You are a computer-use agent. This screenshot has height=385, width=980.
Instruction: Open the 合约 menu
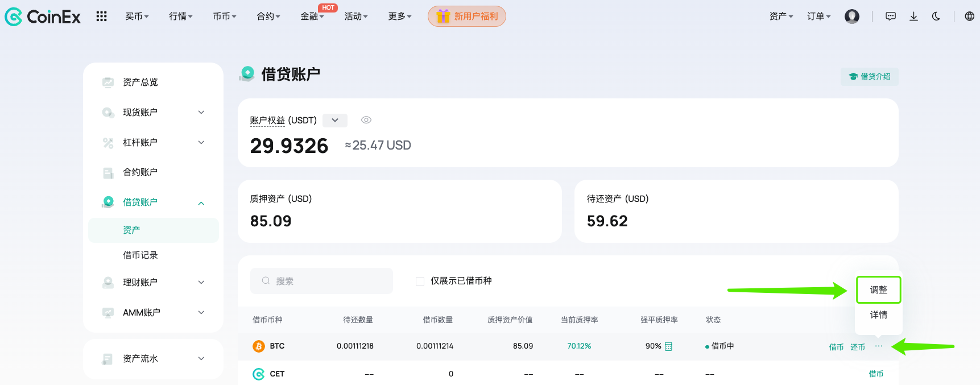pos(268,16)
